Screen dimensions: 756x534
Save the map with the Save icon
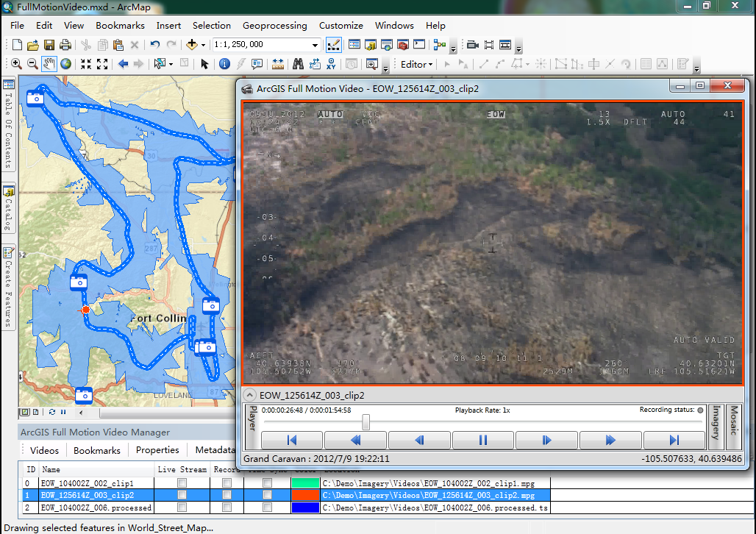coord(49,45)
